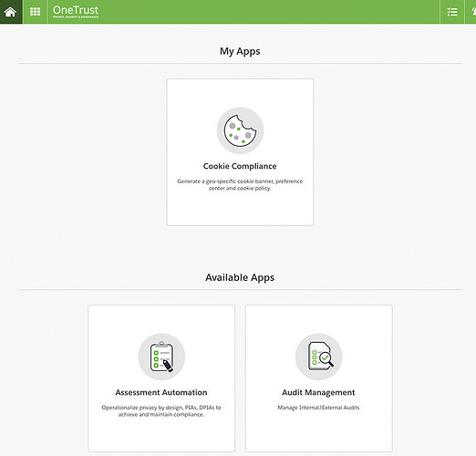Click the OneTrust logo
The height and width of the screenshot is (456, 476).
[x=76, y=12]
